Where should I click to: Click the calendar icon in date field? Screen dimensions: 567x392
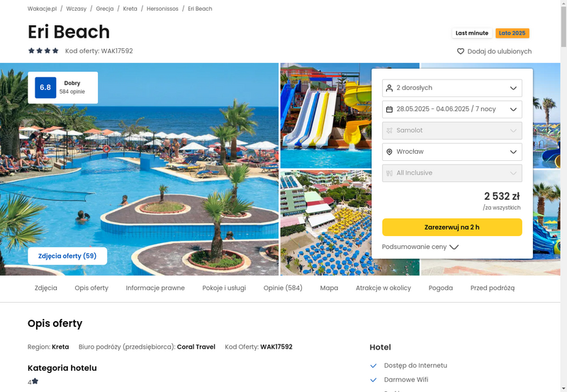click(389, 109)
